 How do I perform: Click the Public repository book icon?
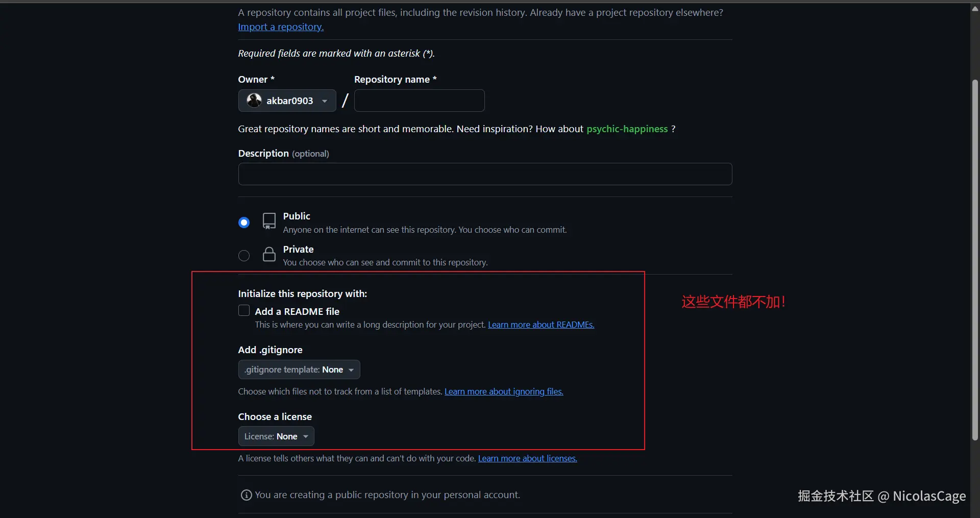click(x=269, y=221)
